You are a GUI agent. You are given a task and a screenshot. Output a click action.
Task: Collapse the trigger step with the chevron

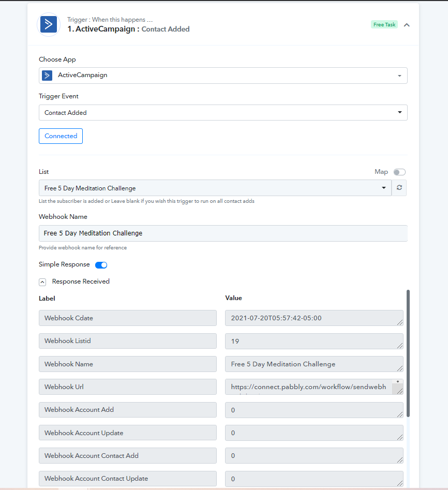[407, 25]
